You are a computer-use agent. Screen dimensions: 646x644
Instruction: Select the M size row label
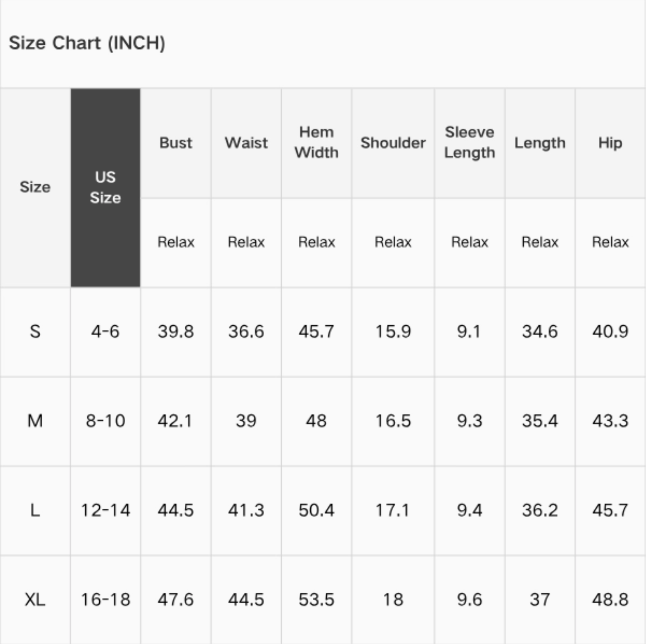point(35,421)
